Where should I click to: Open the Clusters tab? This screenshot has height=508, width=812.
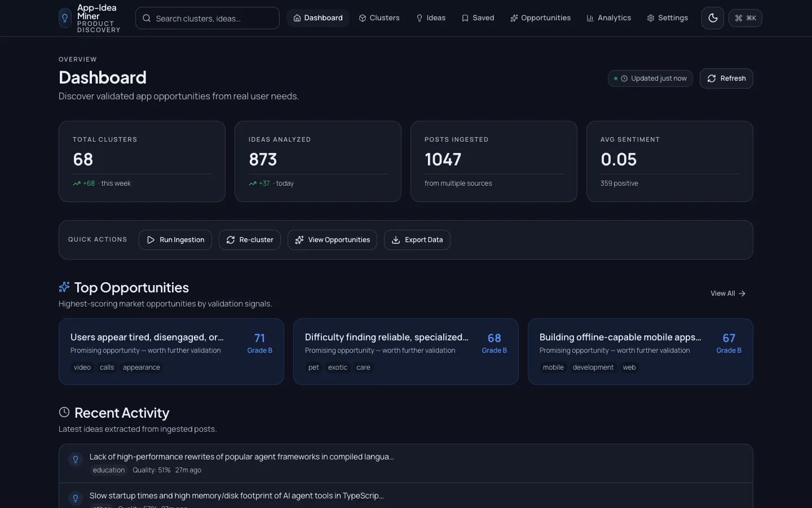click(379, 18)
